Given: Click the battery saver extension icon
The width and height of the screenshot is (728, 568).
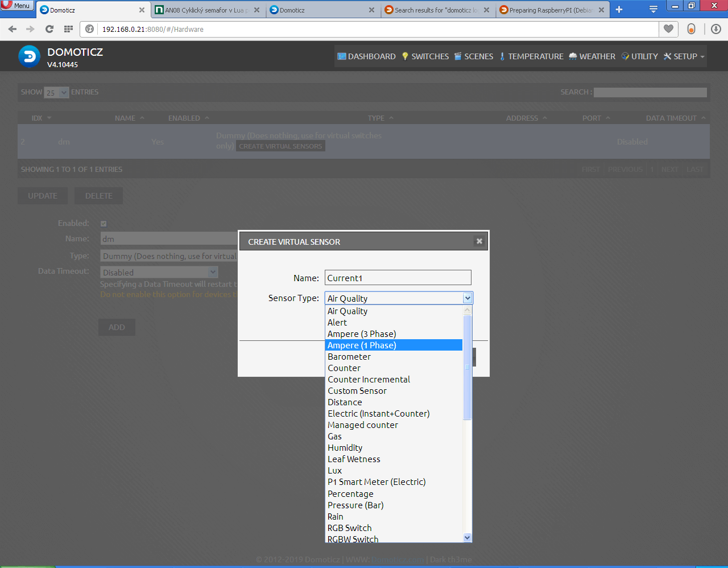Looking at the screenshot, I should coord(691,29).
